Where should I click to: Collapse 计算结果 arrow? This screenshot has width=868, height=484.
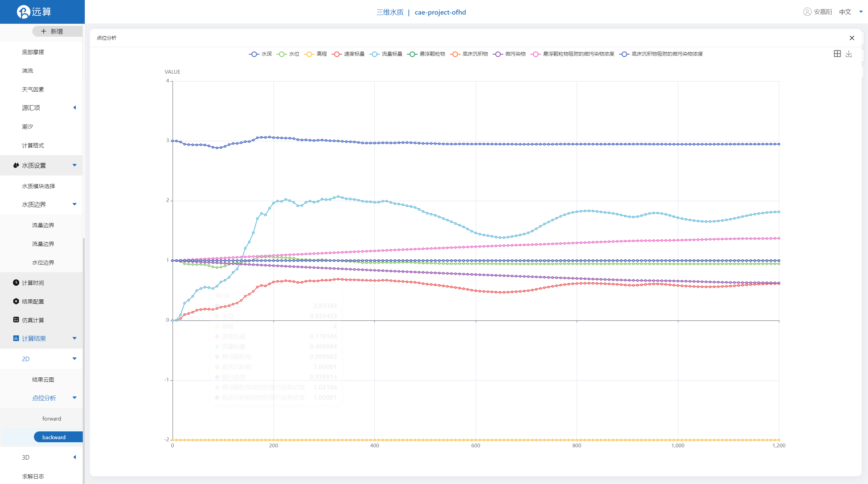tap(75, 338)
